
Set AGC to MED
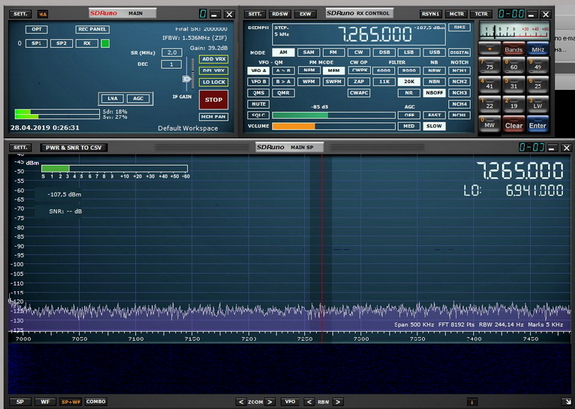coord(409,126)
